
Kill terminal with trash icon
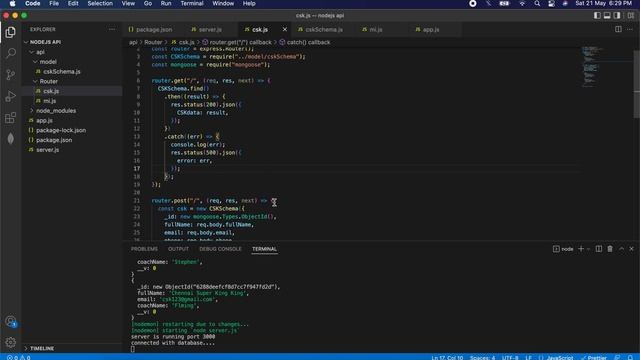pos(610,249)
